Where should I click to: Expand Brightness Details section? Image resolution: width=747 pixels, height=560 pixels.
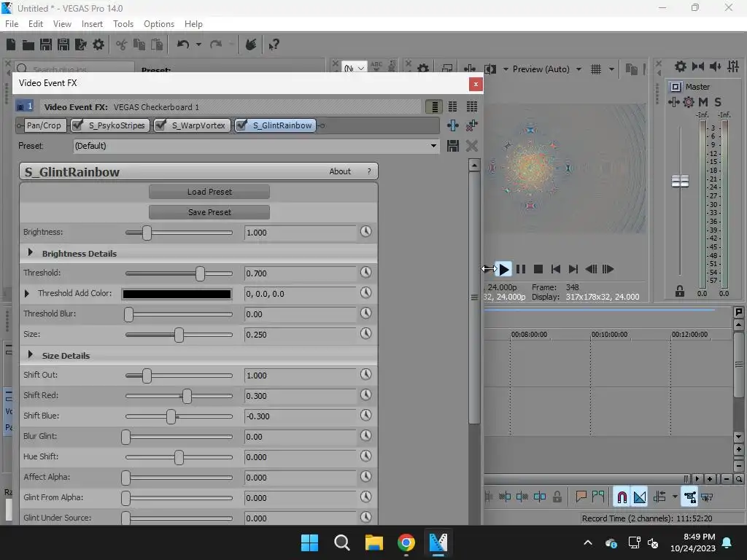(31, 252)
